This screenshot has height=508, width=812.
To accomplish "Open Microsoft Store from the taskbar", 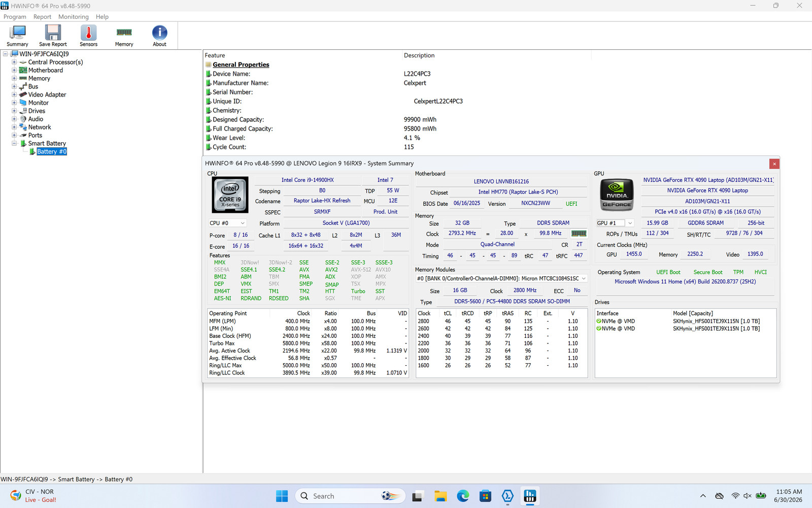I will tap(485, 496).
